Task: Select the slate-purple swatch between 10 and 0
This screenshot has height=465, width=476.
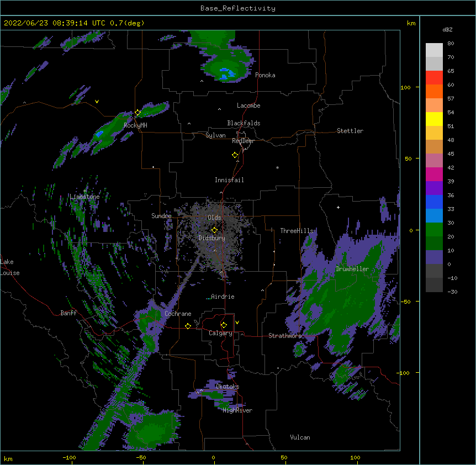Action: pos(434,257)
